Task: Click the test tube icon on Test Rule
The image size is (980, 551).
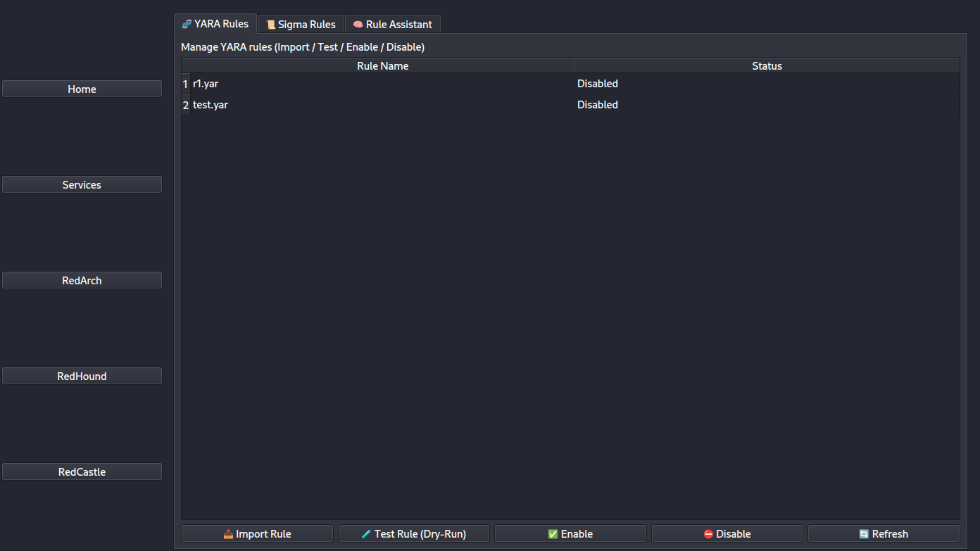Action: [366, 534]
